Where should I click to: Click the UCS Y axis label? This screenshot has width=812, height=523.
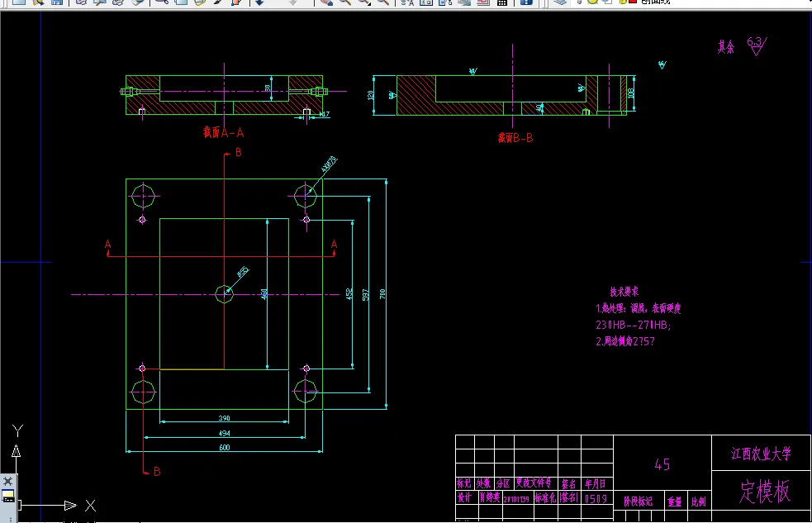(17, 430)
